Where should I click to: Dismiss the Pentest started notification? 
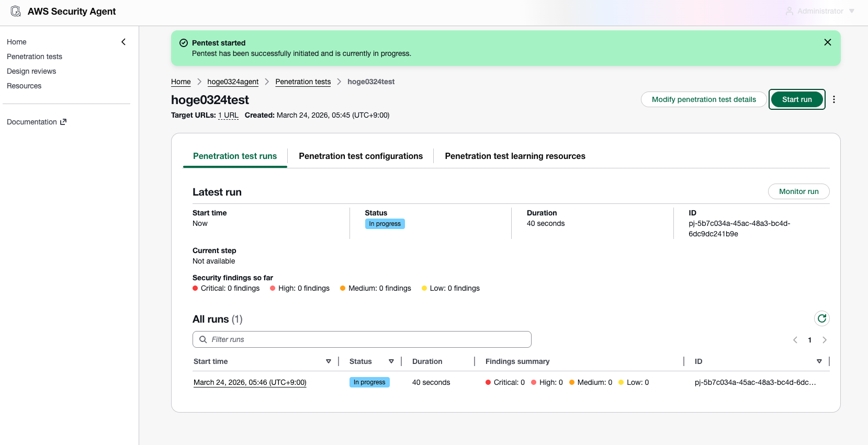tap(827, 42)
